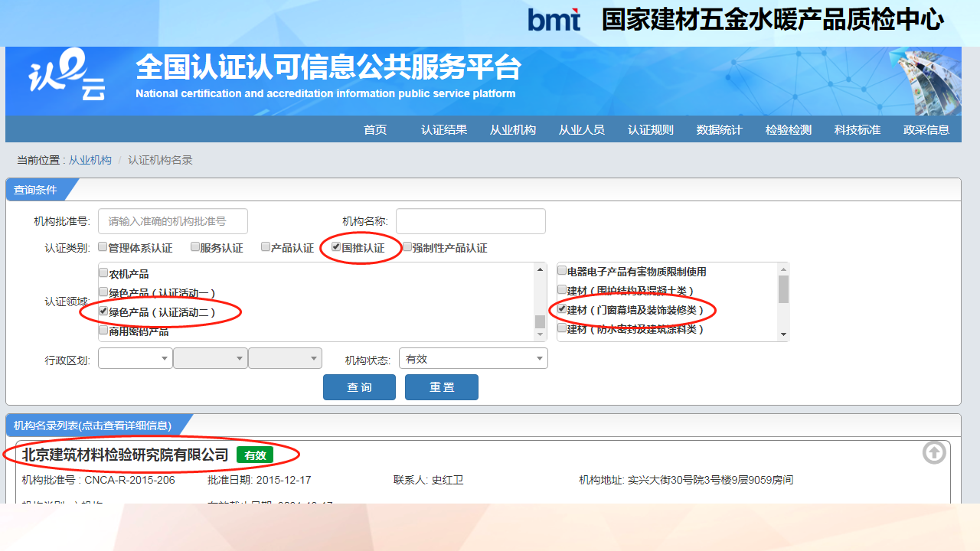The image size is (980, 551).
Task: Uncheck 绿色产品（认证活动二）checkbox
Action: [x=103, y=311]
